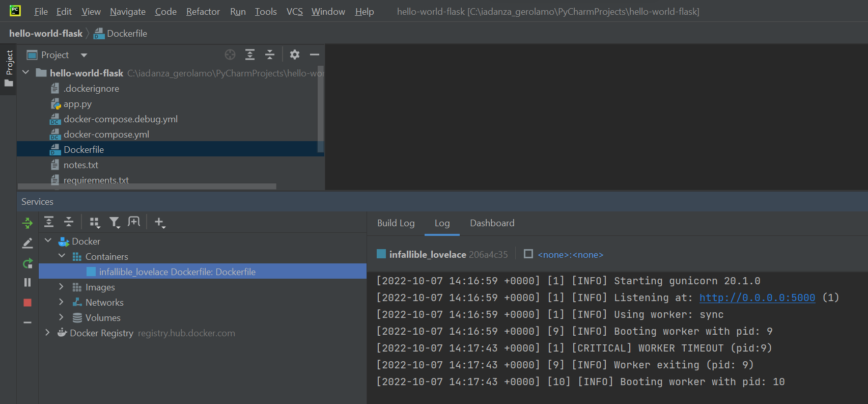Switch to the Build Log tab
This screenshot has height=404, width=868.
point(396,223)
